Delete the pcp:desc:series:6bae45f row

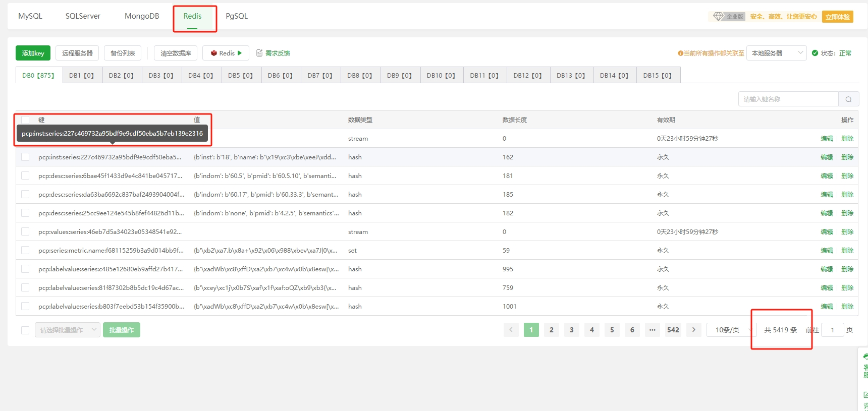coord(847,175)
